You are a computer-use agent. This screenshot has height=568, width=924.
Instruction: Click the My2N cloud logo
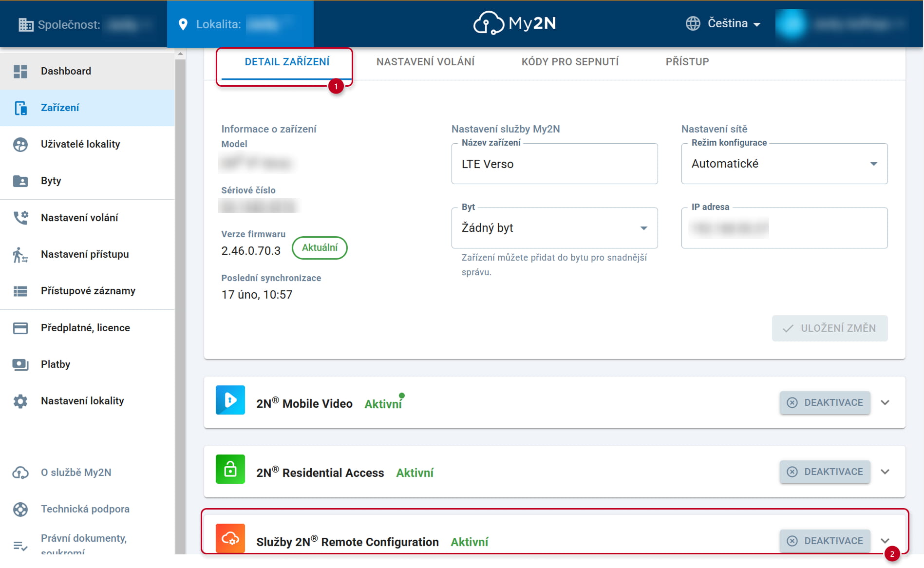coord(514,23)
